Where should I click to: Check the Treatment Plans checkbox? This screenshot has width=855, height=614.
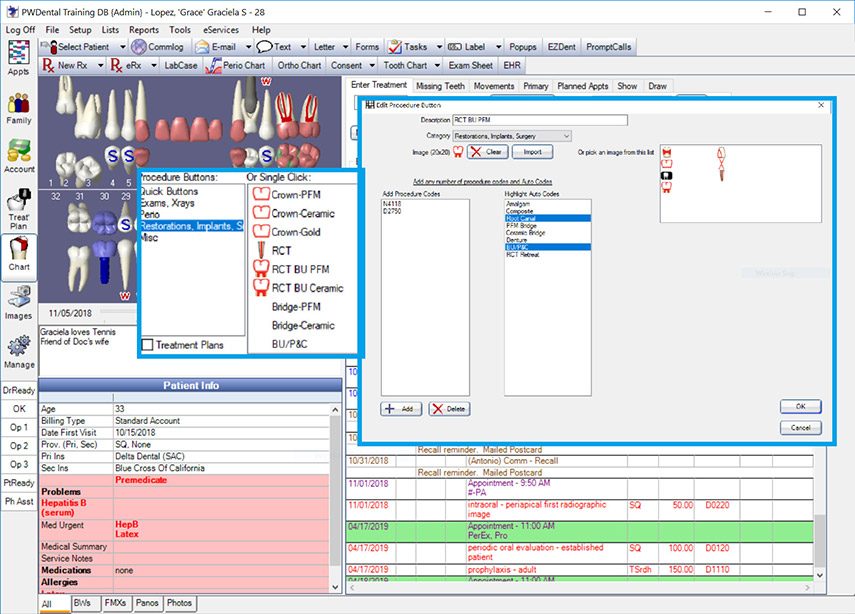147,345
